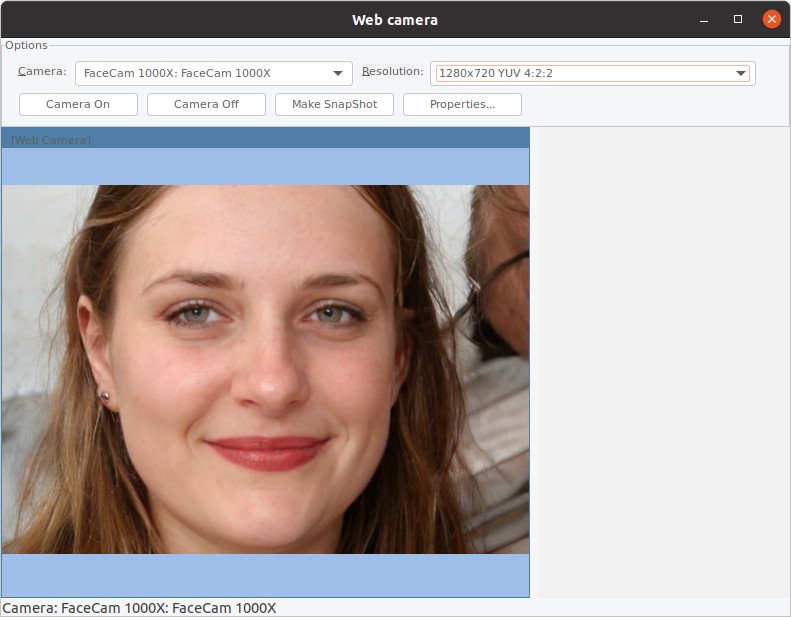
Task: Minimize the Web camera window
Action: (x=705, y=19)
